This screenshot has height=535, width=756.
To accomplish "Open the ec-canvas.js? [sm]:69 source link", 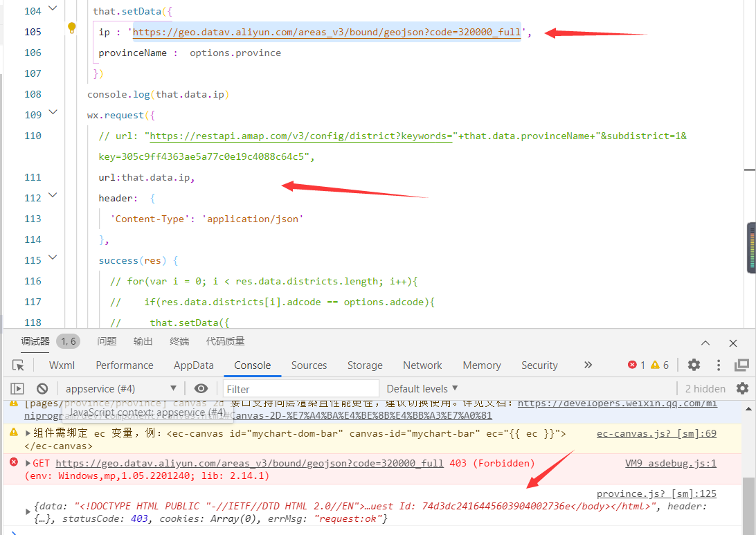I will tap(656, 433).
